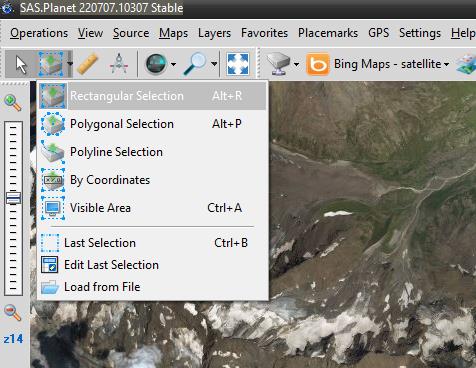Viewport: 476px width, 368px height.
Task: Open the Source menu
Action: point(131,33)
